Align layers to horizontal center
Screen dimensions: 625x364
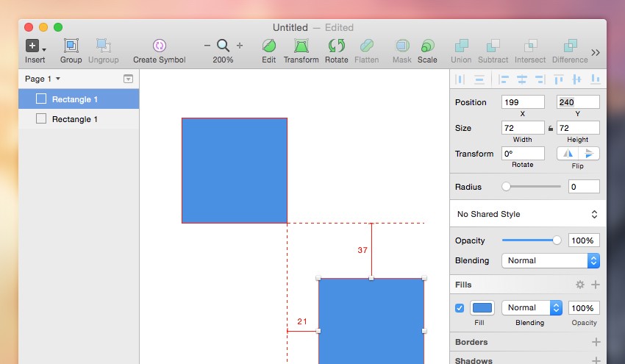tap(522, 79)
